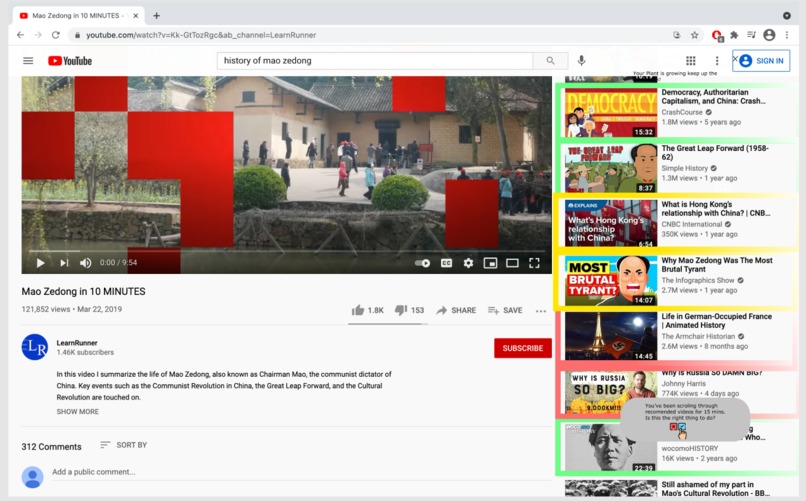Mute the video volume
The height and width of the screenshot is (501, 806).
coord(85,263)
